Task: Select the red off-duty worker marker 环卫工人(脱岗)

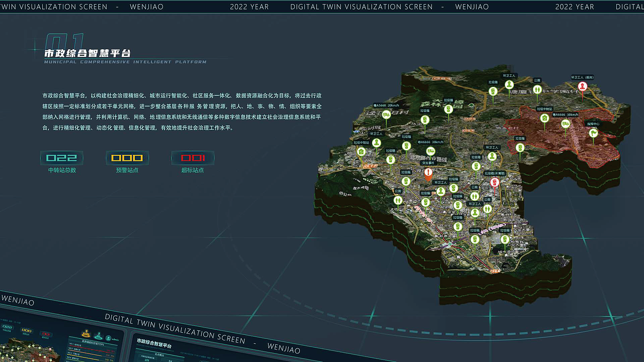Action: click(x=583, y=86)
